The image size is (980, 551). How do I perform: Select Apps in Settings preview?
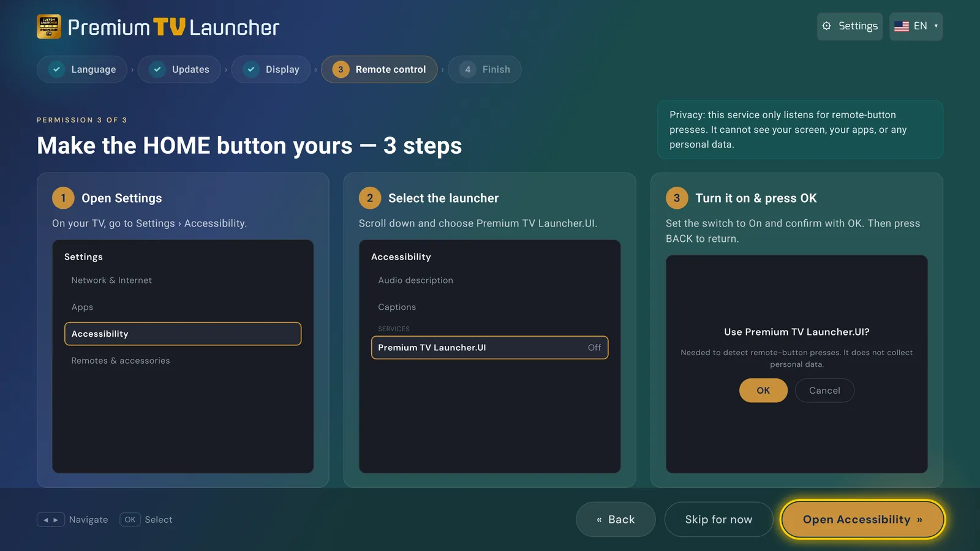click(x=183, y=307)
